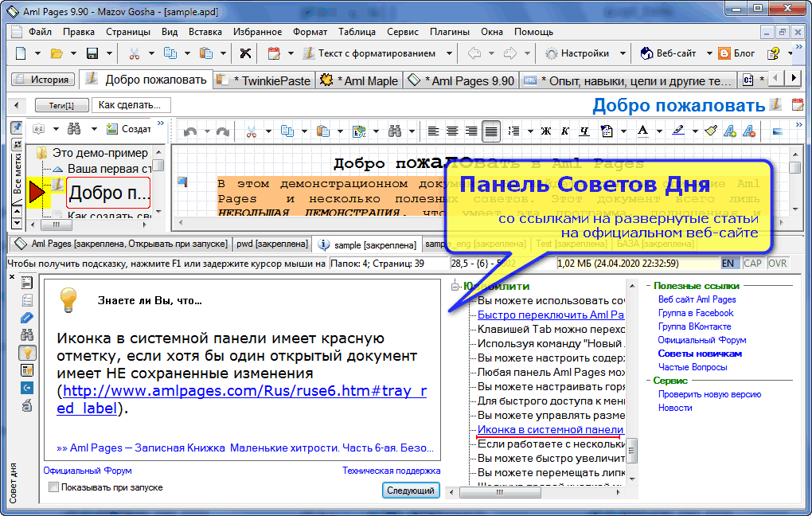Close the Совет дня panel with the X
The image size is (812, 516).
click(12, 277)
